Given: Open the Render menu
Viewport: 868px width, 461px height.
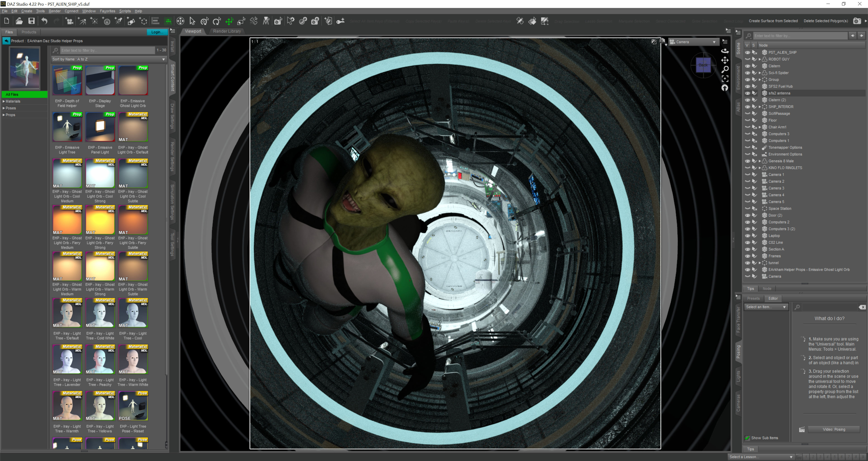Looking at the screenshot, I should click(x=54, y=11).
